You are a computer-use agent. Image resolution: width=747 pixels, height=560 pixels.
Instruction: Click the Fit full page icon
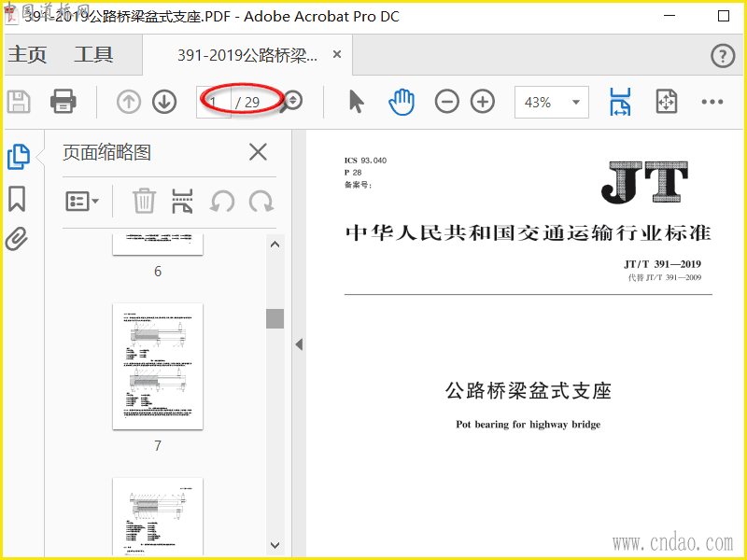666,101
